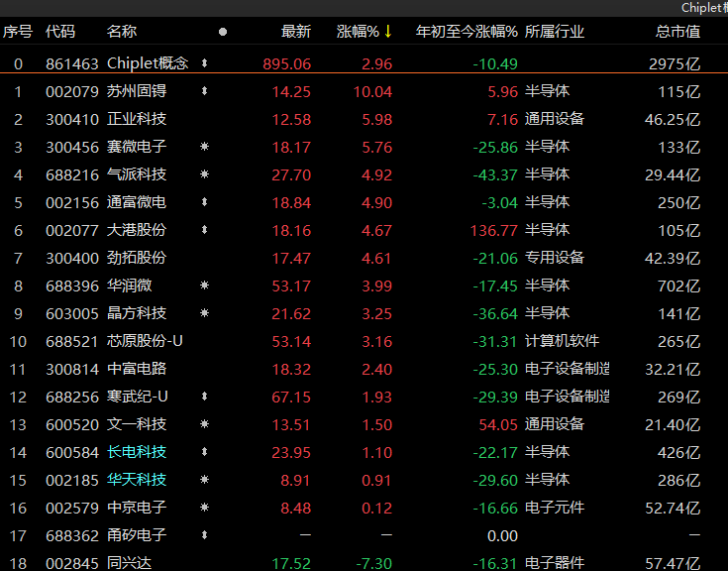728x571 pixels.
Task: Click year-to-date value 54.05
Action: (498, 424)
